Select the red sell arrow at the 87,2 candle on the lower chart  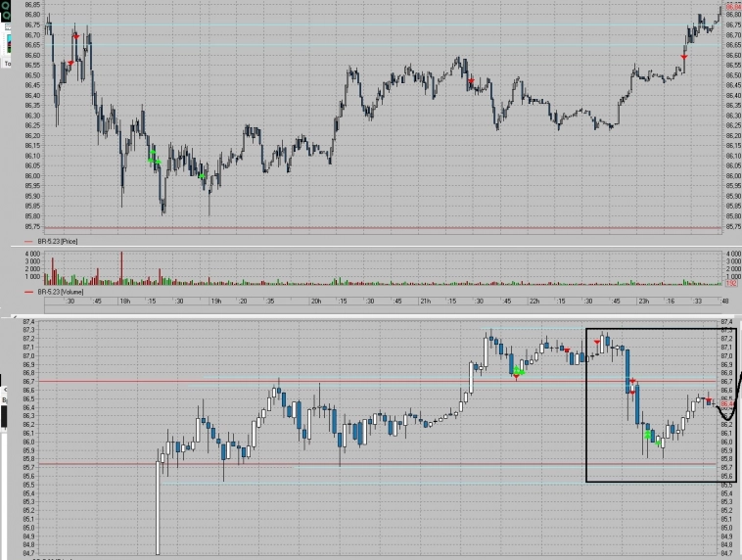point(597,342)
